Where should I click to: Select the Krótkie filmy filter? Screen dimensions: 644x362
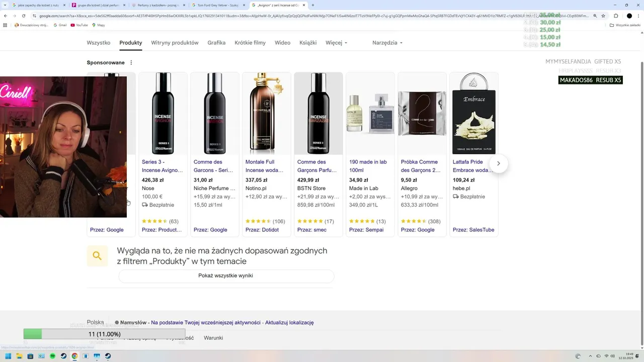click(x=250, y=43)
